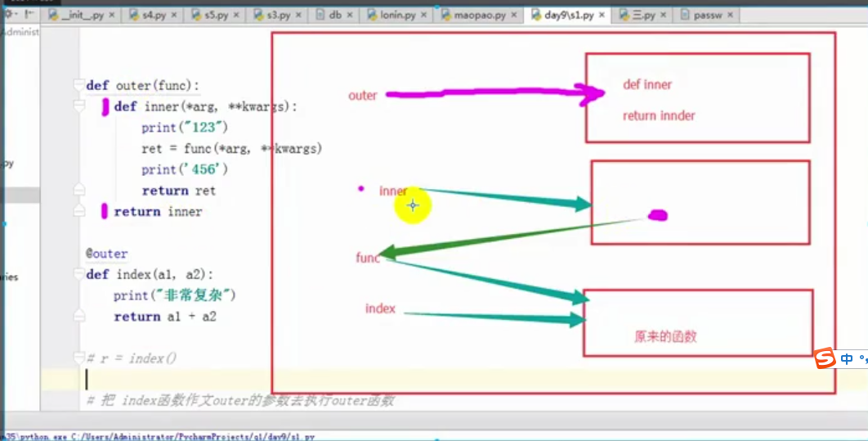Collapse the def outer(func) fold marker
This screenshot has height=441, width=868.
78,85
